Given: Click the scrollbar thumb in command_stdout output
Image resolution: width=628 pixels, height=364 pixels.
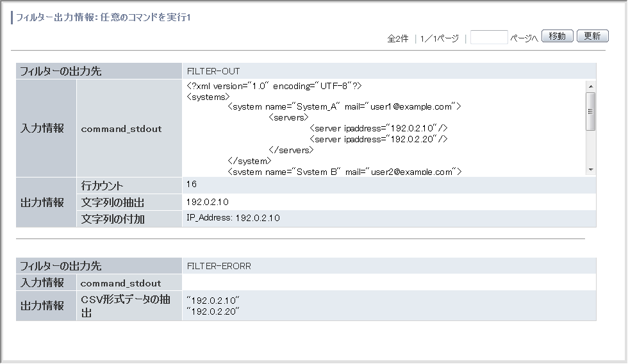Looking at the screenshot, I should [590, 112].
